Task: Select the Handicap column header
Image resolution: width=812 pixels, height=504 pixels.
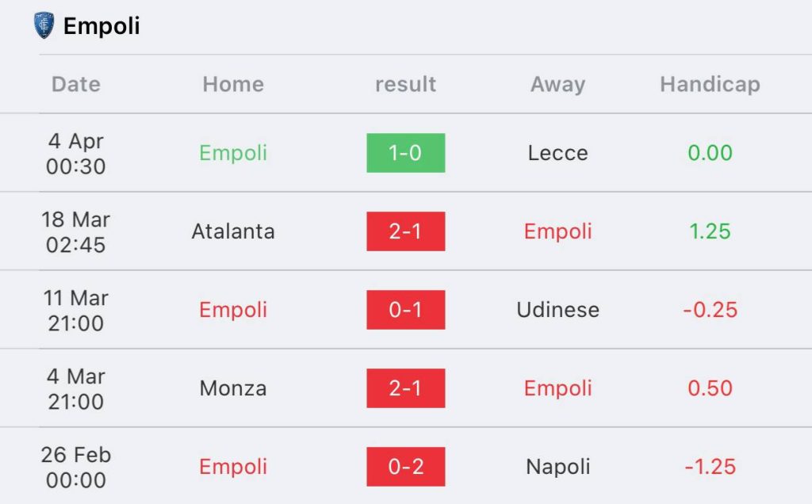Action: [710, 84]
